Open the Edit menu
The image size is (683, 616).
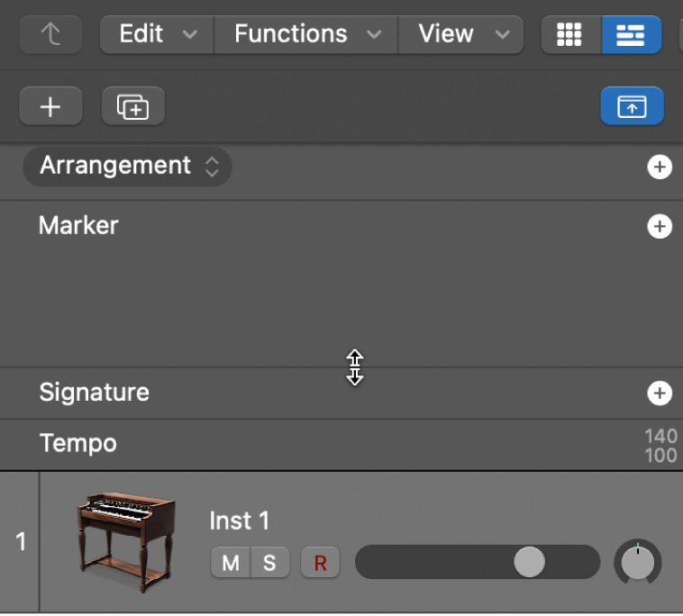(158, 34)
